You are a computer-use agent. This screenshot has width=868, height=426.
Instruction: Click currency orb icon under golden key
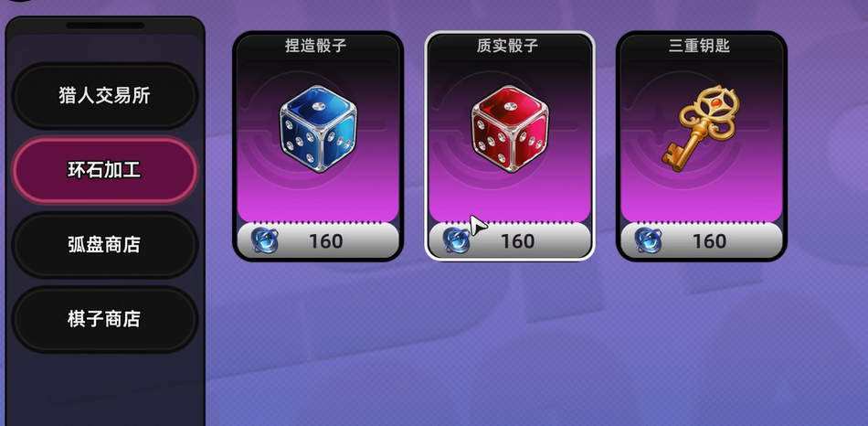pos(648,241)
